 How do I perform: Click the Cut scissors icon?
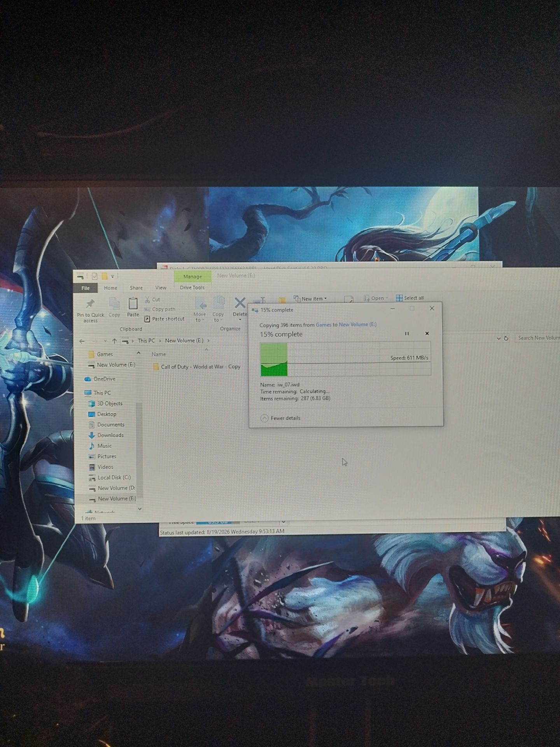point(147,300)
